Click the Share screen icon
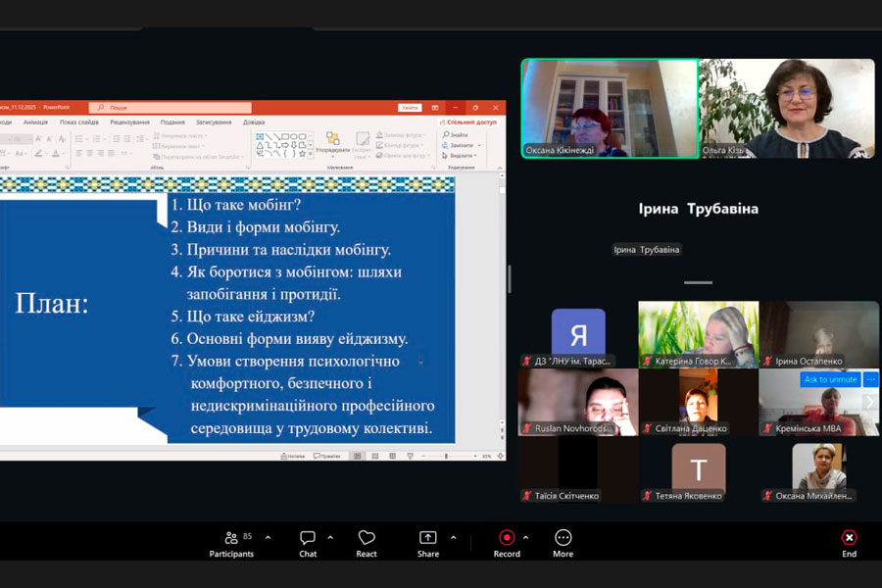This screenshot has height=588, width=882. click(428, 538)
